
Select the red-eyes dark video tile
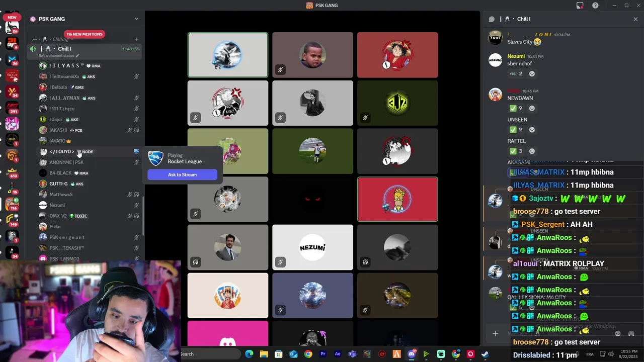pos(312,199)
